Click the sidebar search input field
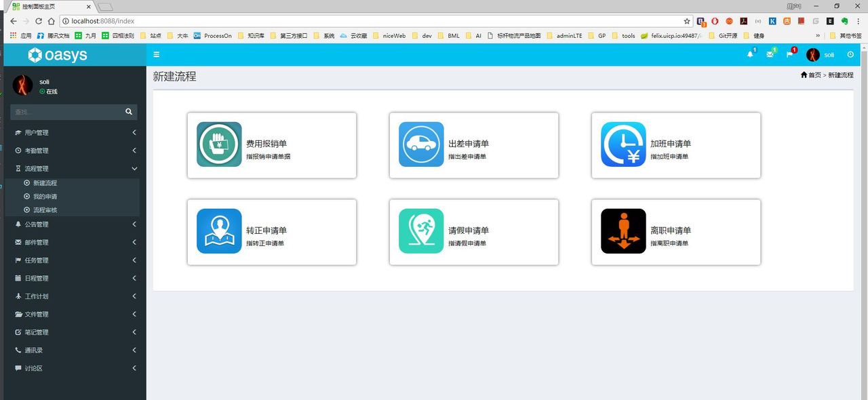 [66, 112]
